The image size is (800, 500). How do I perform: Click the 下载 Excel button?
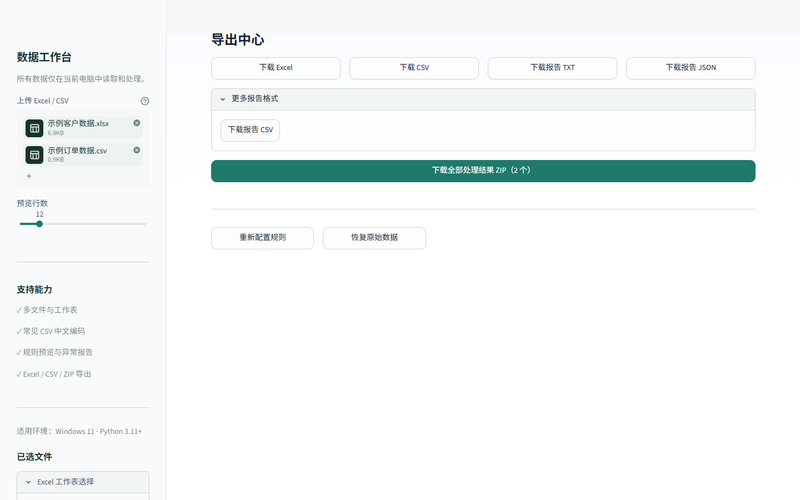276,68
